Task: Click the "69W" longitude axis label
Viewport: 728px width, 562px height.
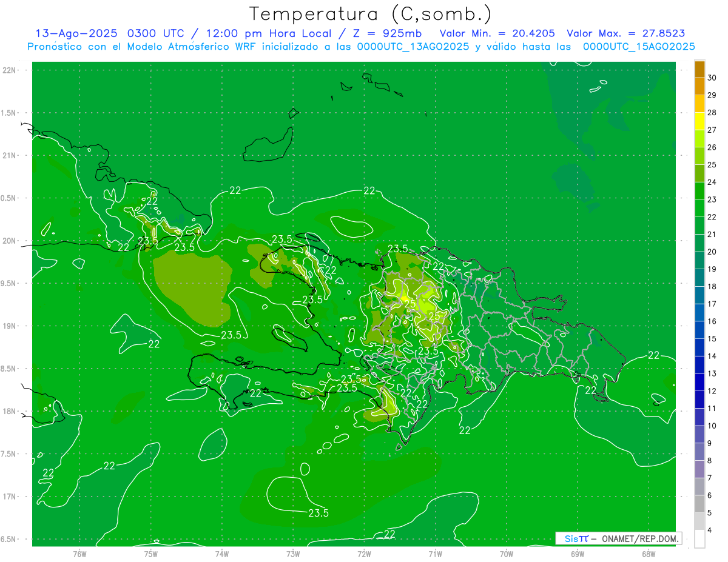Action: (x=578, y=554)
